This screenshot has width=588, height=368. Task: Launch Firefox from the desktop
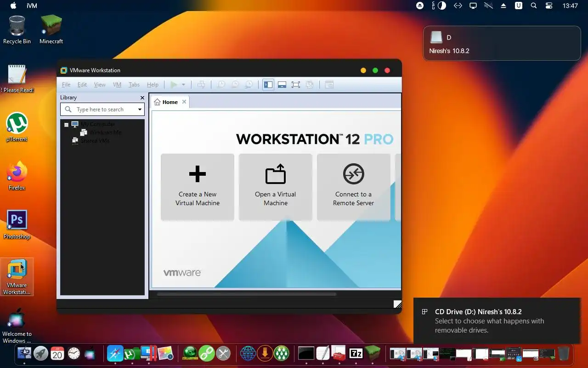coord(17,176)
